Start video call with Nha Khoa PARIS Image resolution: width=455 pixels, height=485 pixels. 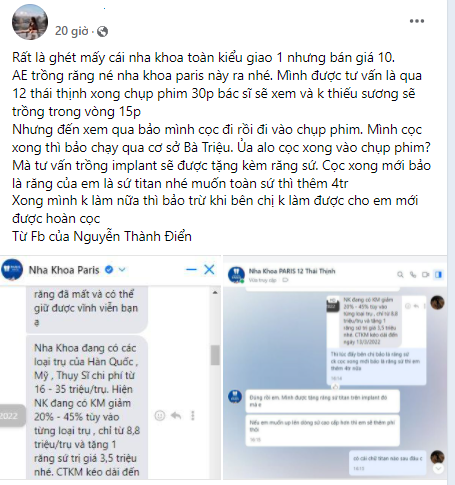(x=426, y=274)
